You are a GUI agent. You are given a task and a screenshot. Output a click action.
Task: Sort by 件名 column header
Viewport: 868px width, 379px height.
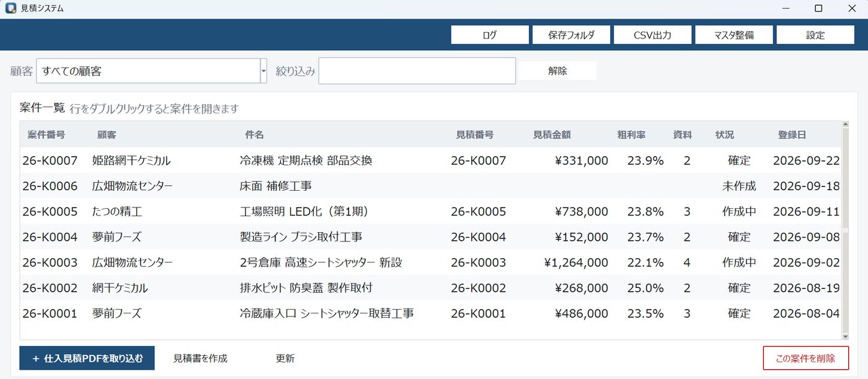point(255,134)
